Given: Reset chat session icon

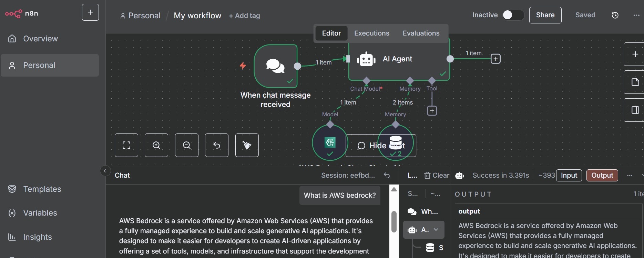Looking at the screenshot, I should tap(387, 176).
